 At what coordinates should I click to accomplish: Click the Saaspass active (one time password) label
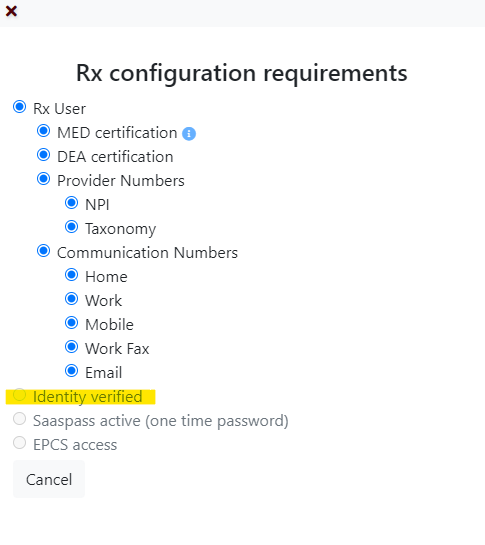coord(161,421)
